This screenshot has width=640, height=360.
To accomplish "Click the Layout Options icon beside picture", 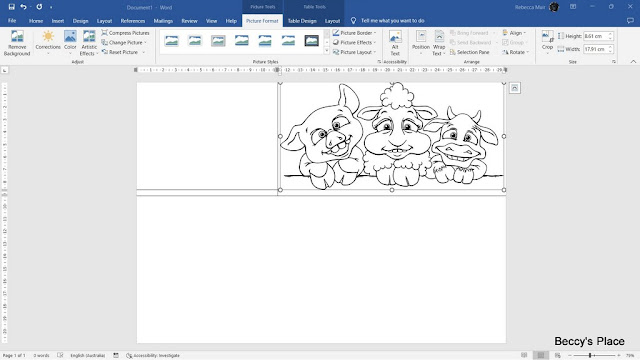I will click(x=515, y=88).
